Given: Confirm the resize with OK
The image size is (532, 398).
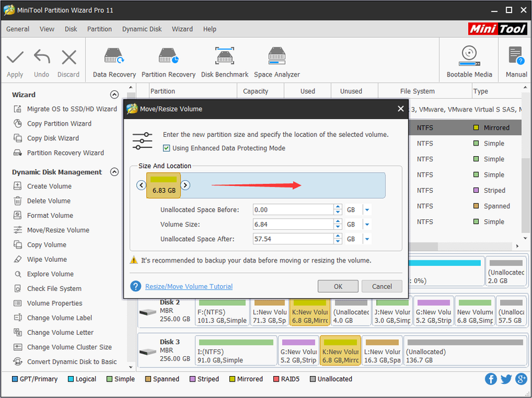Looking at the screenshot, I should point(338,286).
